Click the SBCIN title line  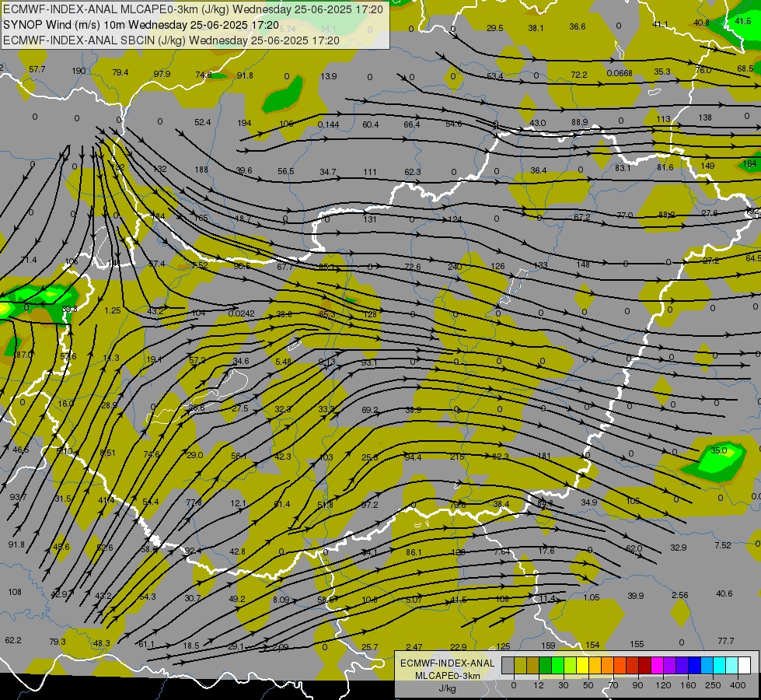(x=171, y=40)
